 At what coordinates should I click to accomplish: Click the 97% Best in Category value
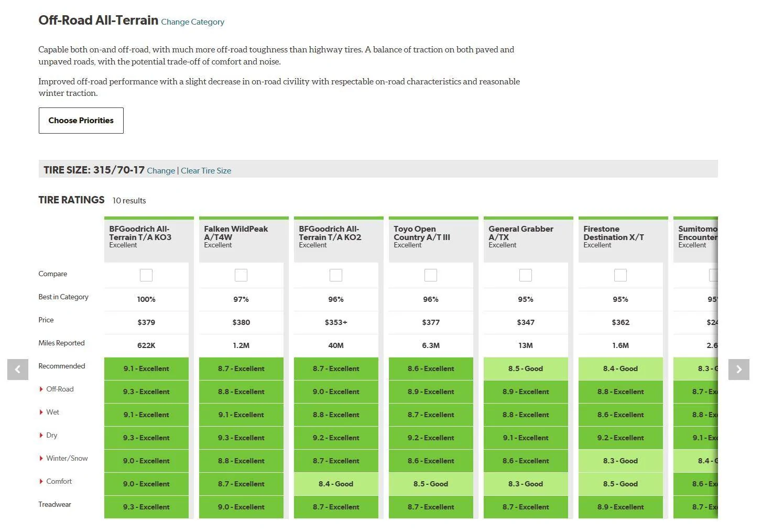click(241, 299)
